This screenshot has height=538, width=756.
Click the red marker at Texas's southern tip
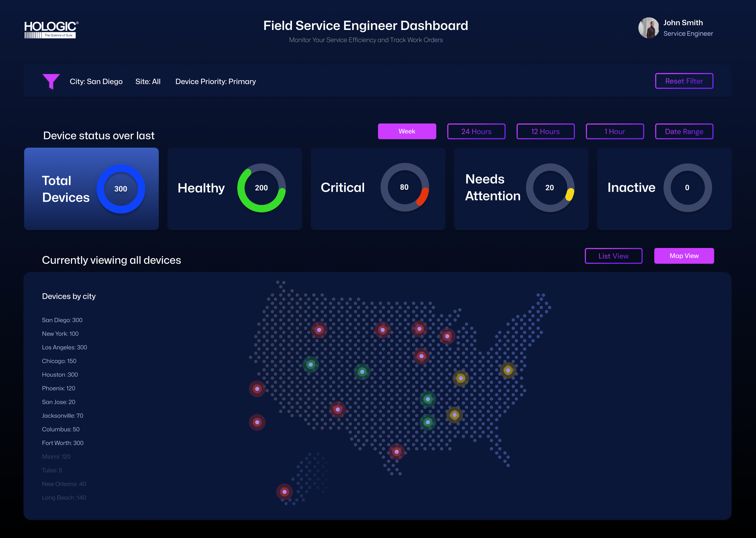pos(397,452)
